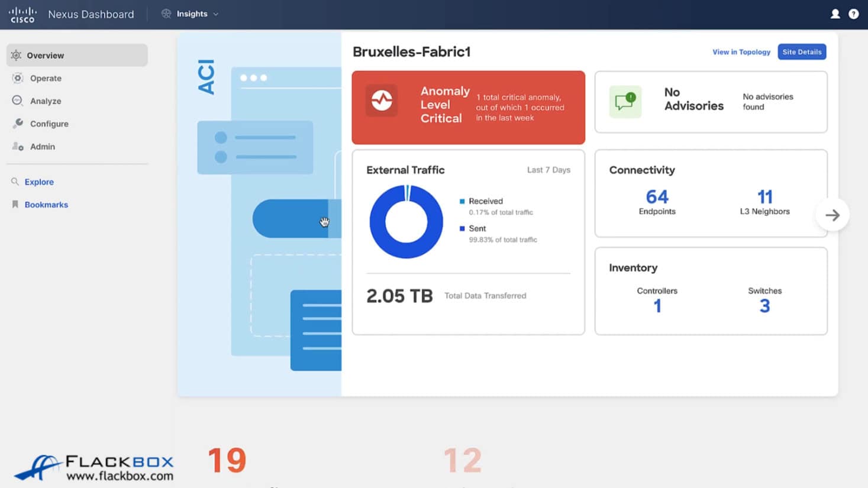Click the Analyze sidebar icon
868x488 pixels.
pyautogui.click(x=18, y=101)
